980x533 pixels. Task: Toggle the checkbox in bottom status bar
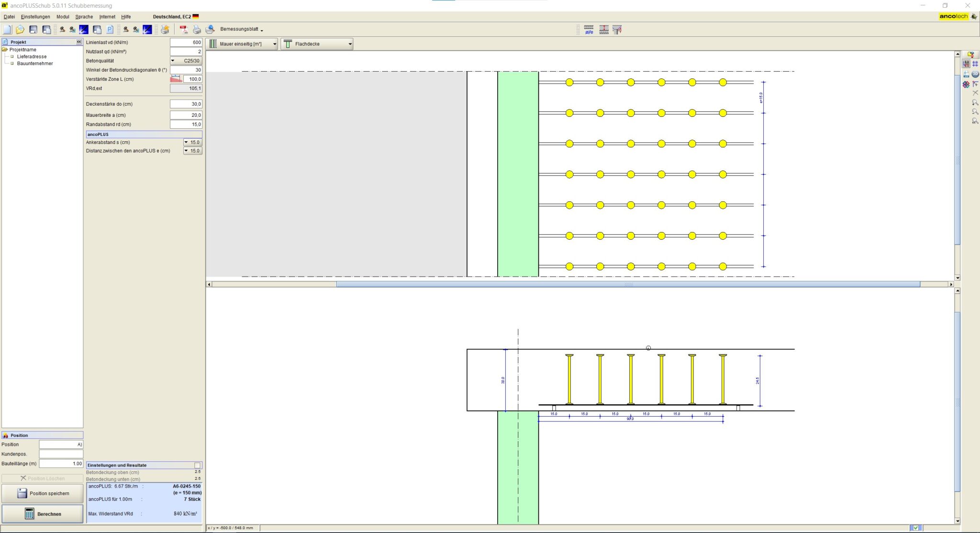tap(915, 528)
